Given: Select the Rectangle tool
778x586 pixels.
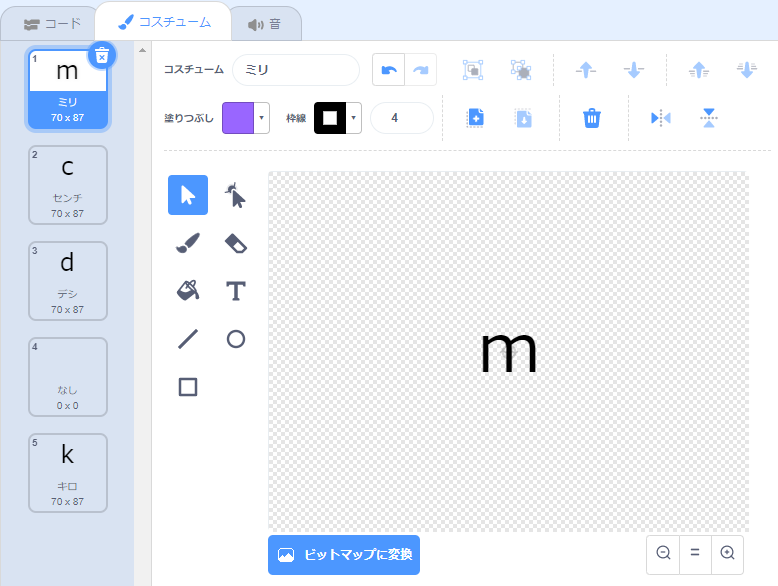Looking at the screenshot, I should 188,387.
